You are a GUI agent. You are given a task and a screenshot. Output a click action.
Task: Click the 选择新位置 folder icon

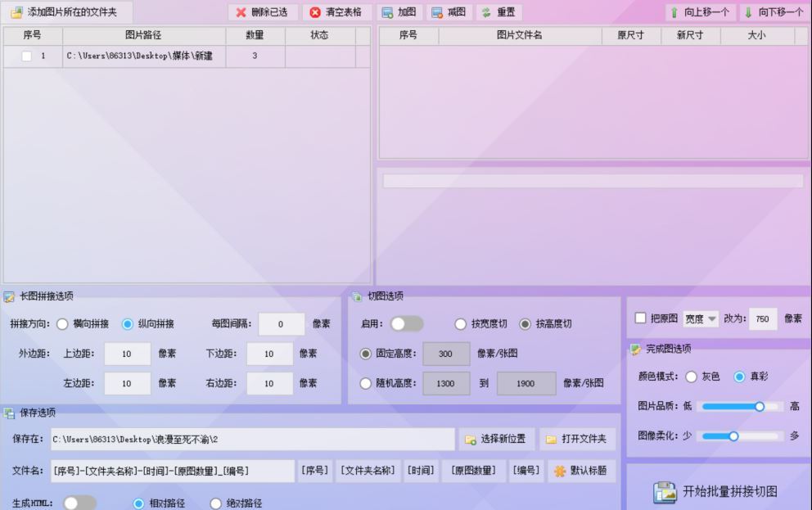point(470,440)
